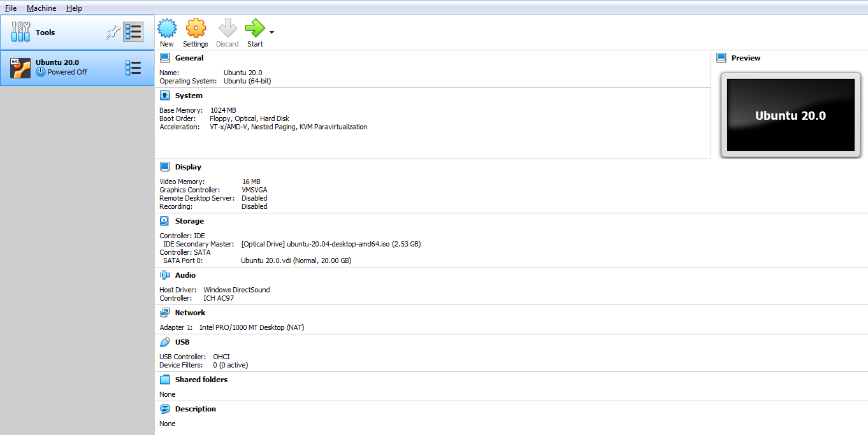This screenshot has width=868, height=435.
Task: Click the 16 MB video memory value
Action: 251,182
